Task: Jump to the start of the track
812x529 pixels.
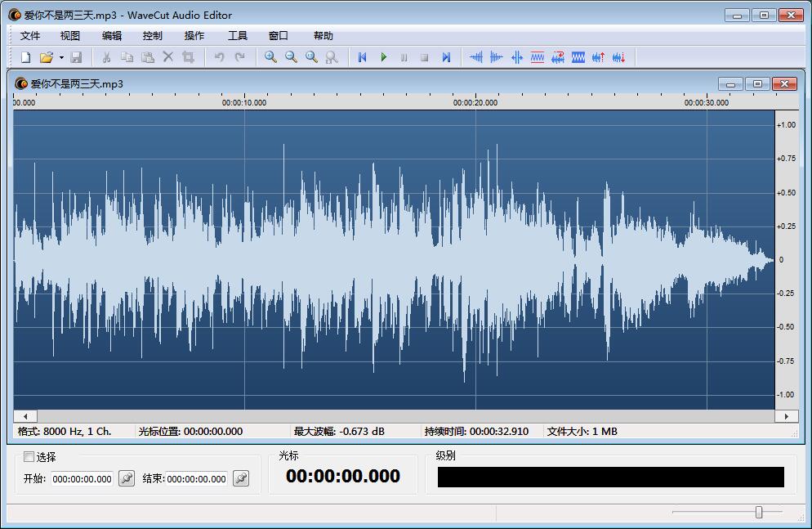Action: pos(363,57)
